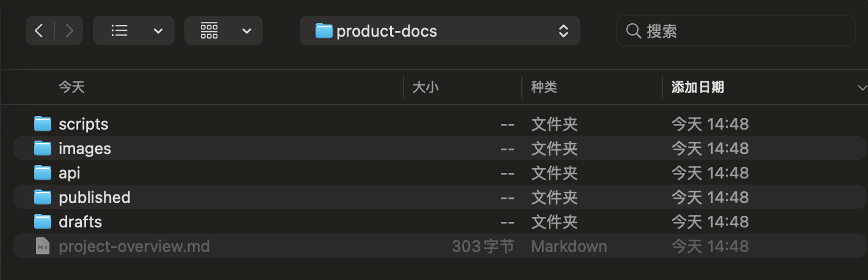Click the magnifying glass search icon
The height and width of the screenshot is (280, 868).
click(634, 31)
